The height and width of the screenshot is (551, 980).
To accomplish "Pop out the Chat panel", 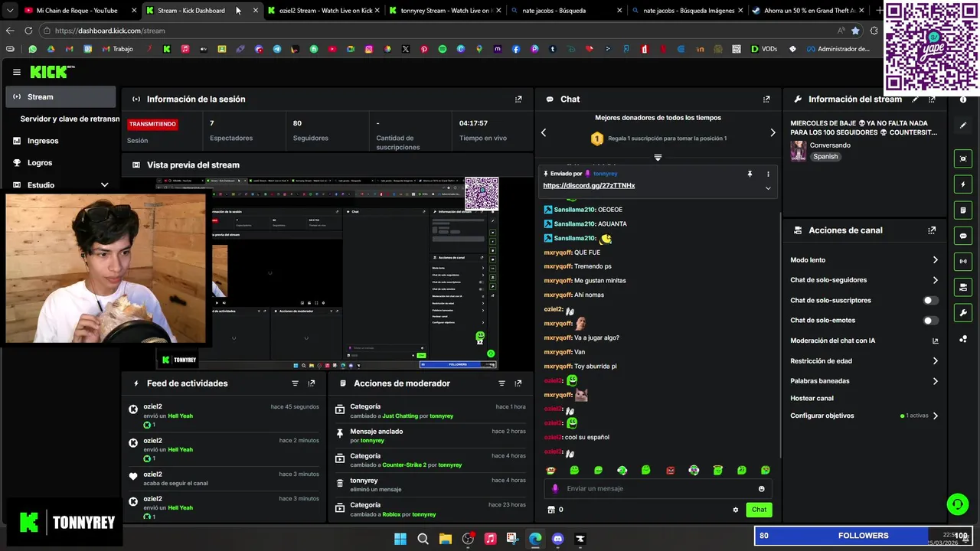I will coord(766,99).
